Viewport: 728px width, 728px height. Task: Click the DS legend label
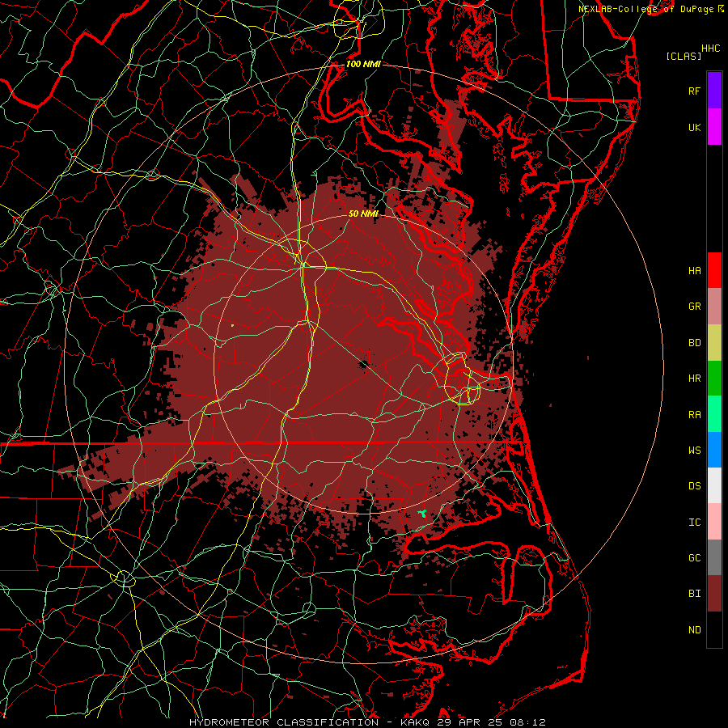tap(694, 486)
